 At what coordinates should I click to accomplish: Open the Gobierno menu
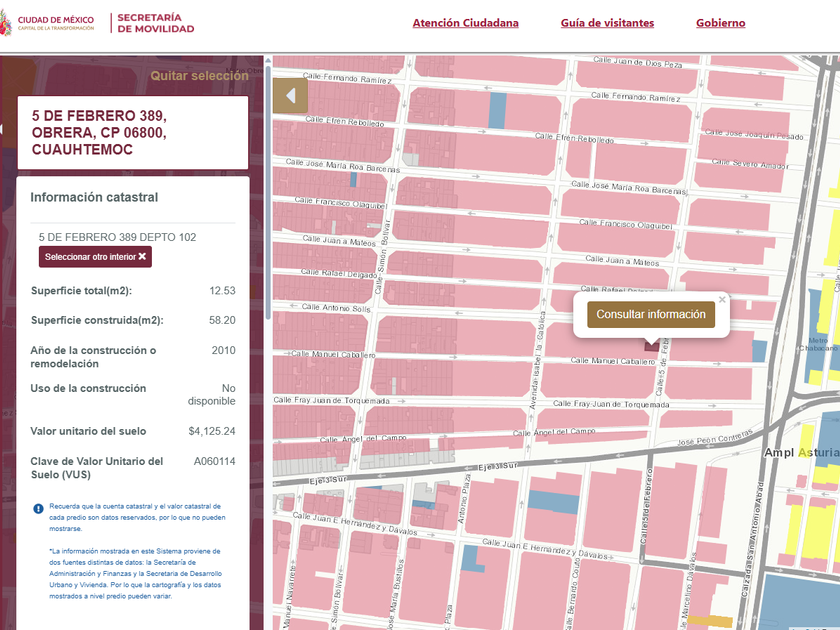tap(720, 23)
